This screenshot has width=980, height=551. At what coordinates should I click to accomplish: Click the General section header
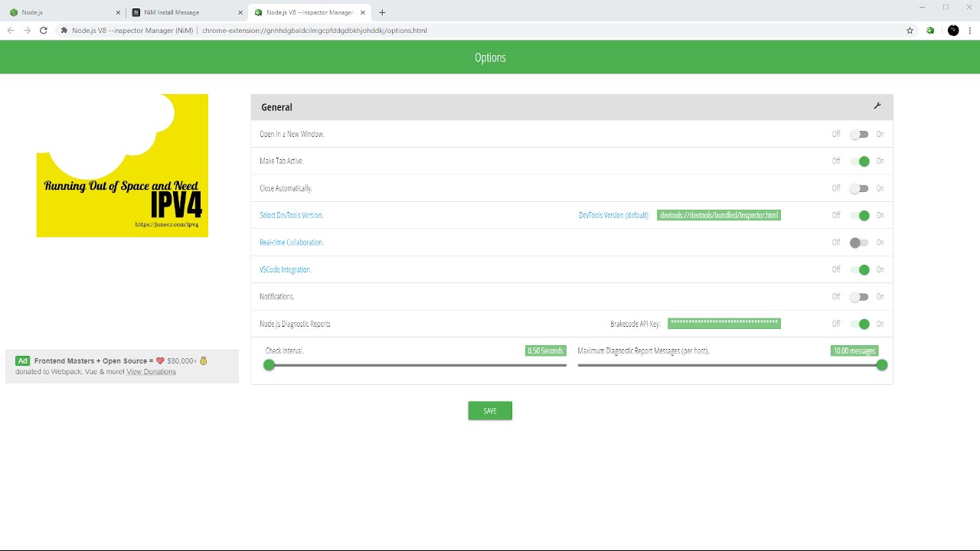(572, 107)
